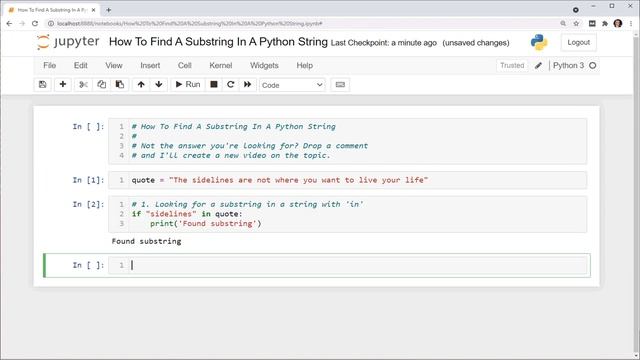Open the new tab with plus button

[x=109, y=10]
